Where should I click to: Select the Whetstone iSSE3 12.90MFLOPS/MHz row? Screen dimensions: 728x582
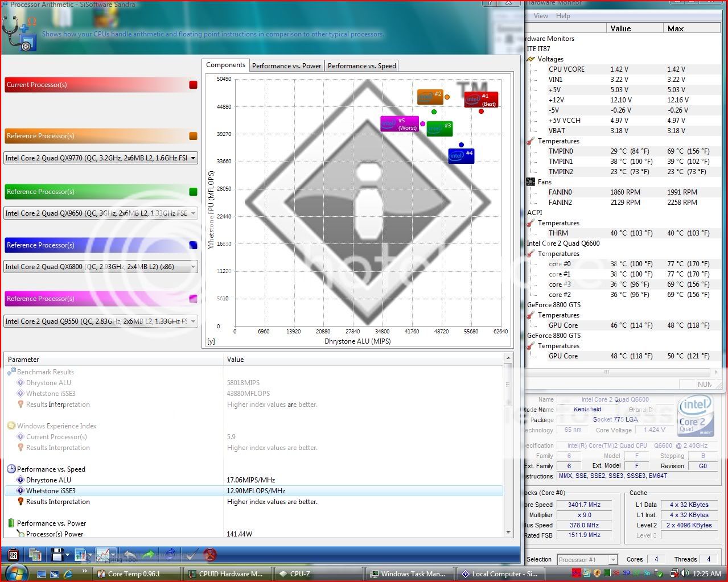click(x=253, y=491)
